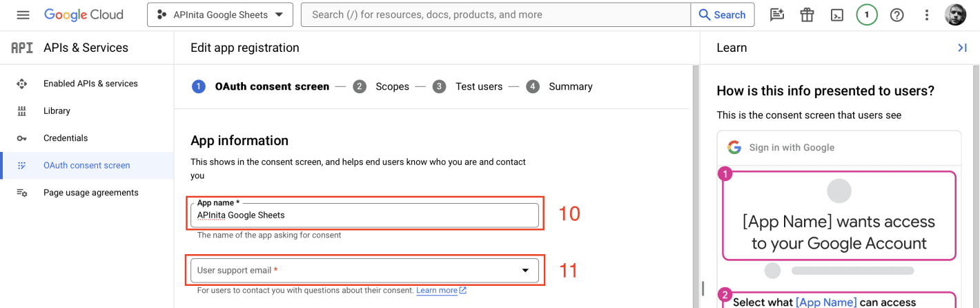980x308 pixels.
Task: Click the blue Search button
Action: coord(722,15)
